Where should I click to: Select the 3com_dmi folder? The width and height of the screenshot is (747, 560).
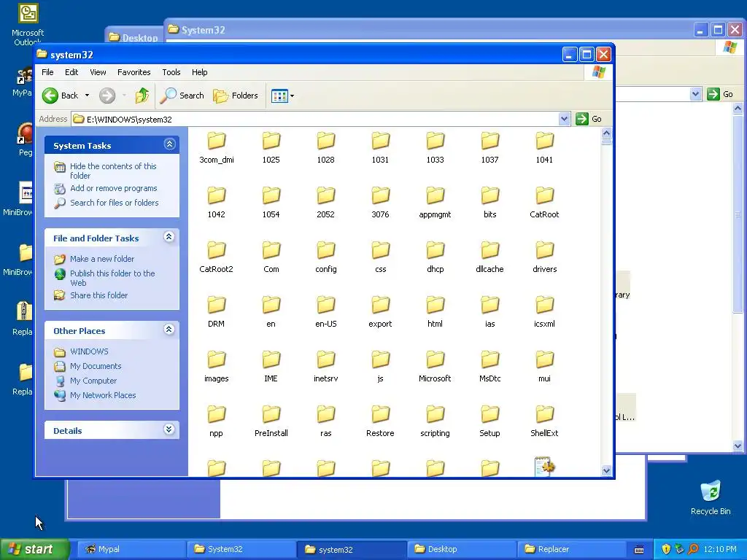(x=216, y=147)
